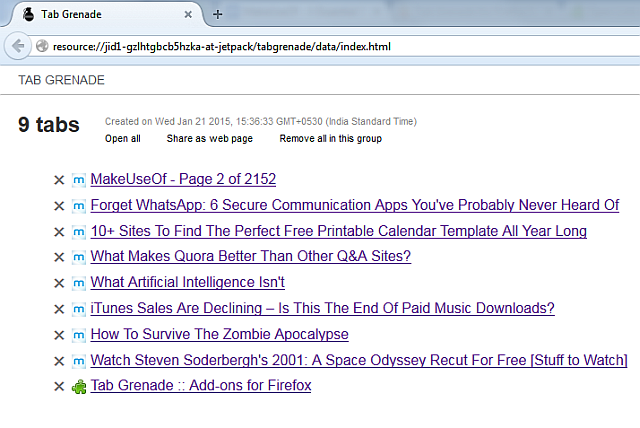This screenshot has width=640, height=428.
Task: Open iTunes Sales Are Declining link
Action: [x=322, y=308]
